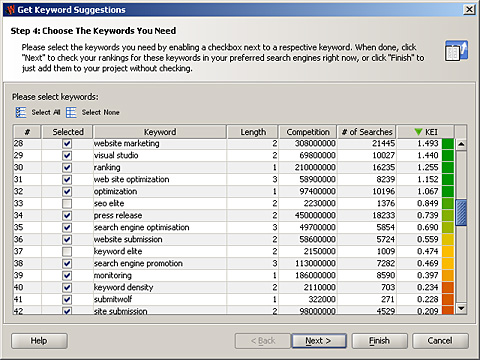480x360 pixels.
Task: Uncheck the press release keyword
Action: point(67,216)
